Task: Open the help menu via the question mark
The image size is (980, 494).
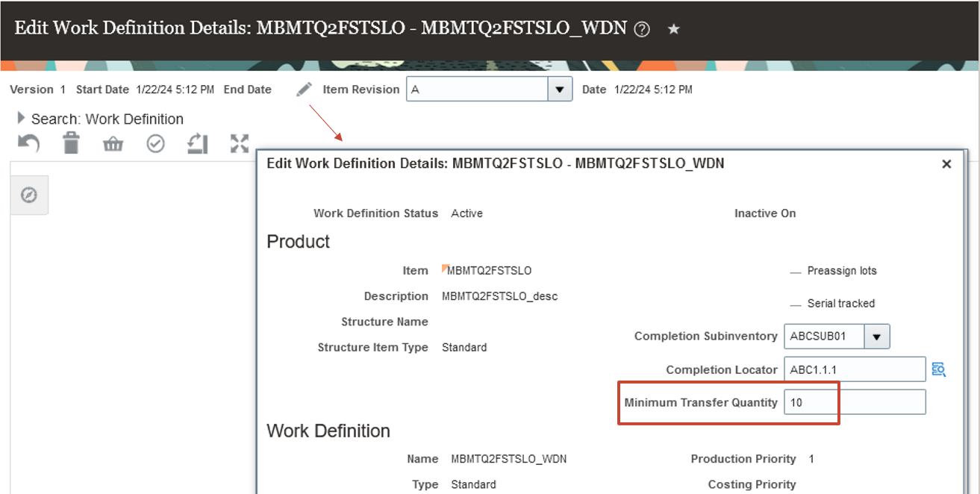Action: click(640, 28)
